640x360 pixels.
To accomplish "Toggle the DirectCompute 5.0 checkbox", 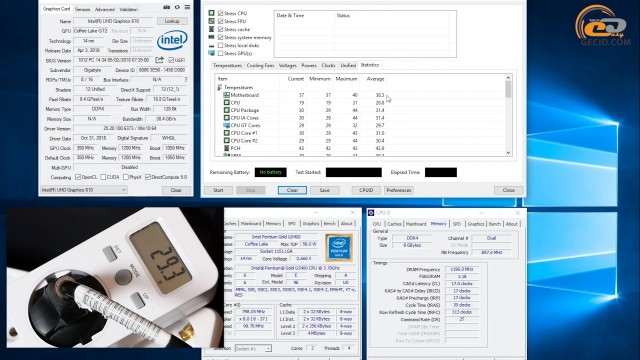I will point(148,177).
